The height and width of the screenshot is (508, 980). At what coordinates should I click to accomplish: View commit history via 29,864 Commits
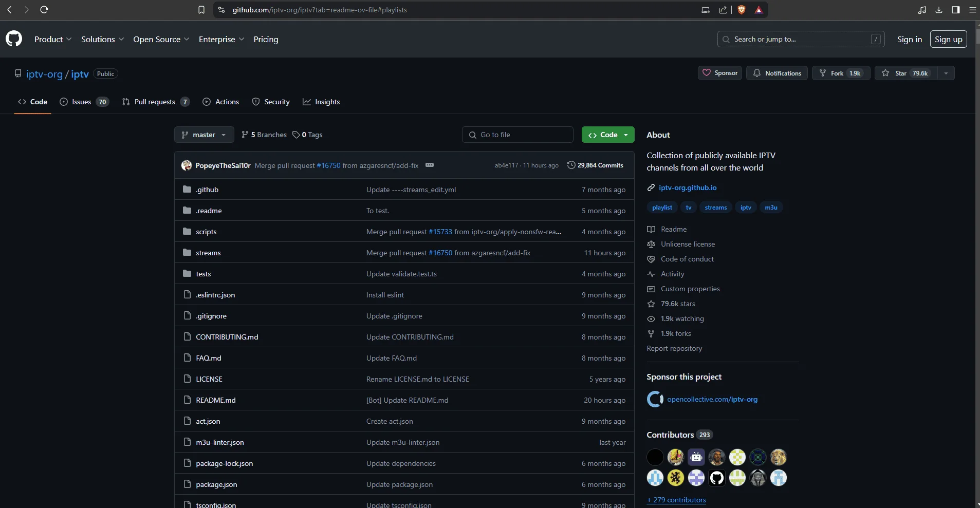point(595,165)
